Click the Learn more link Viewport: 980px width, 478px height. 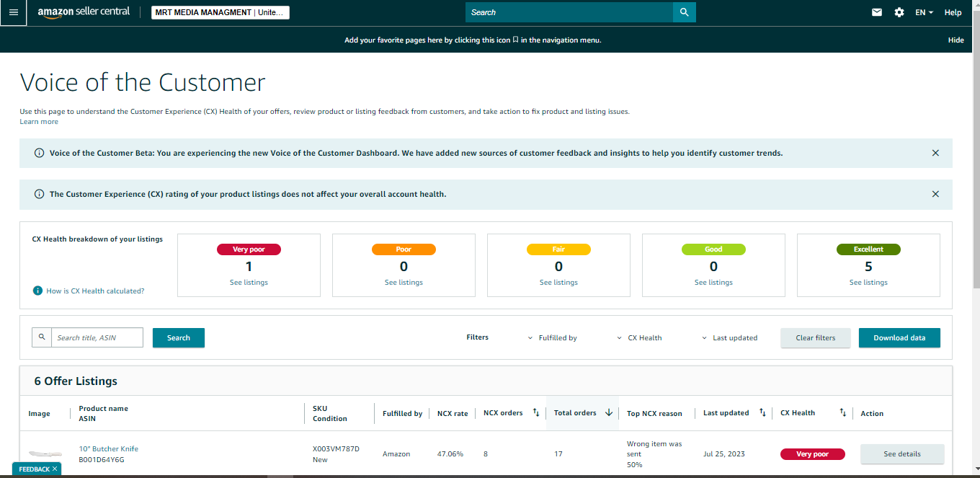click(39, 122)
